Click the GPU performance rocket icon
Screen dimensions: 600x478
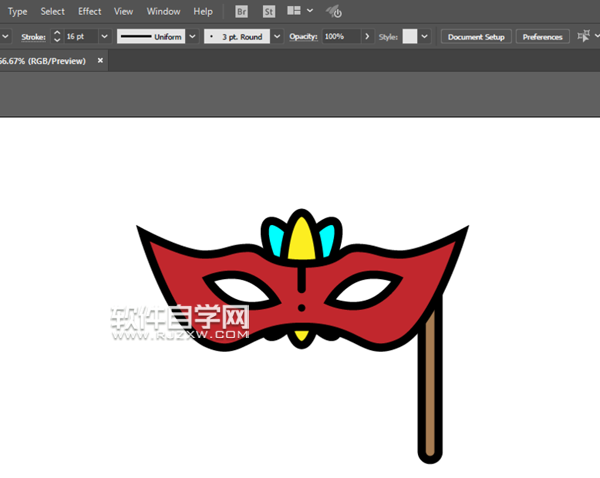334,11
